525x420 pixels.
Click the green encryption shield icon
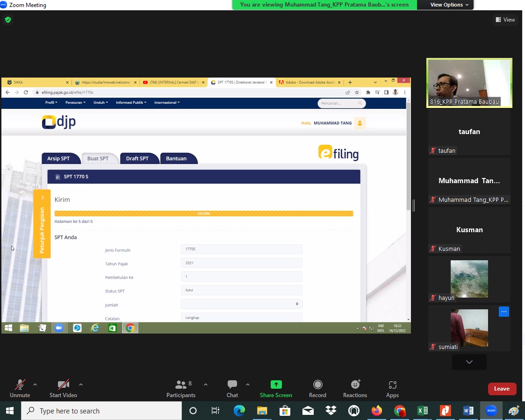click(x=7, y=20)
